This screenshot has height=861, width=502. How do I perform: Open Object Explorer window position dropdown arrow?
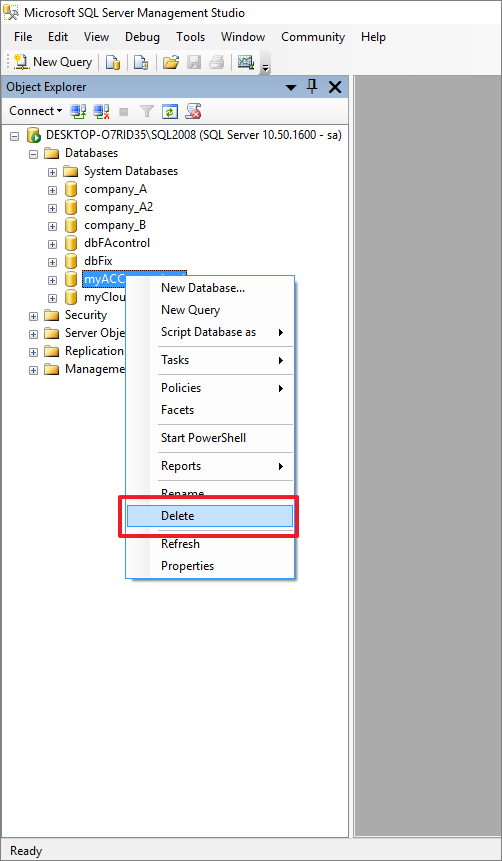(x=291, y=87)
